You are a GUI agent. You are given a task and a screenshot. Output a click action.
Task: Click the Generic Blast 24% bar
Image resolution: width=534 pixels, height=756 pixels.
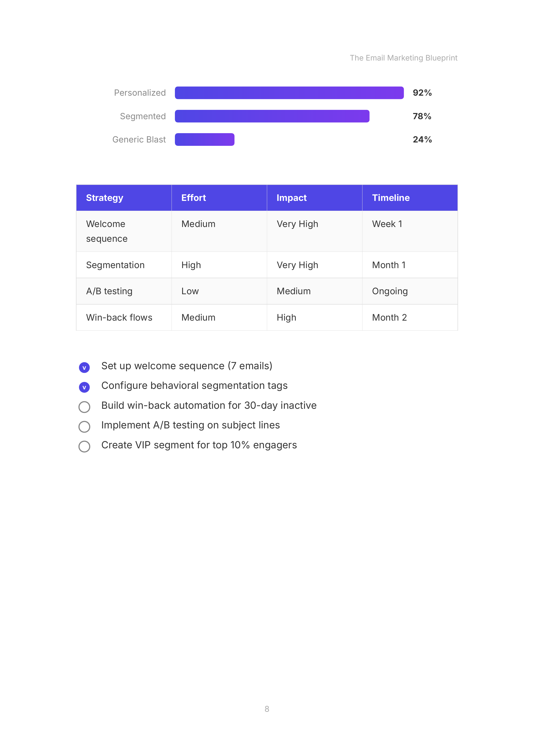(204, 140)
